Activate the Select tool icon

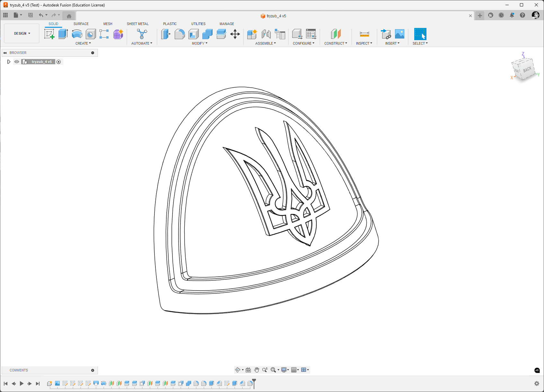click(420, 34)
